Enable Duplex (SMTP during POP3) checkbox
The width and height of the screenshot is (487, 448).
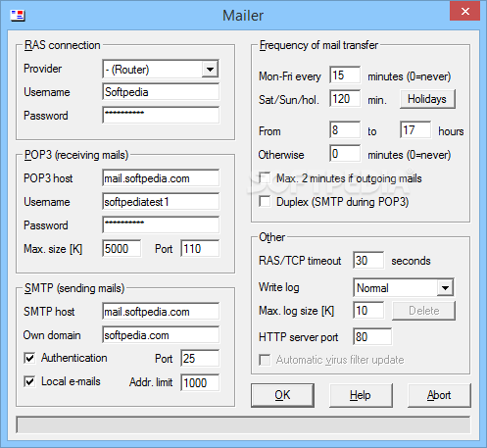pos(265,201)
